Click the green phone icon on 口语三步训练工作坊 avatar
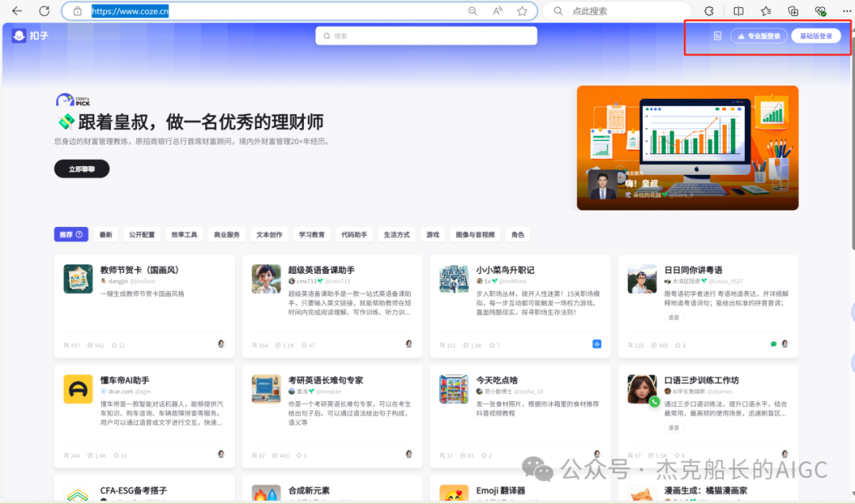Viewport: 855px width, 504px height. [x=655, y=402]
